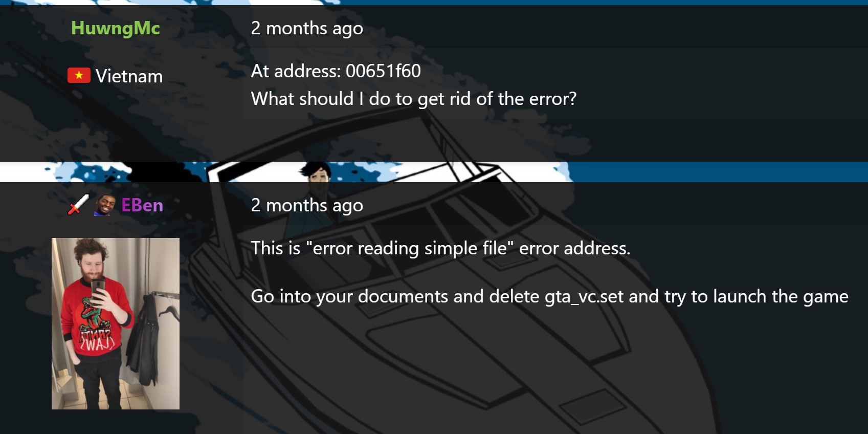This screenshot has width=868, height=434.
Task: Click the 00651f60 address value
Action: click(x=383, y=71)
